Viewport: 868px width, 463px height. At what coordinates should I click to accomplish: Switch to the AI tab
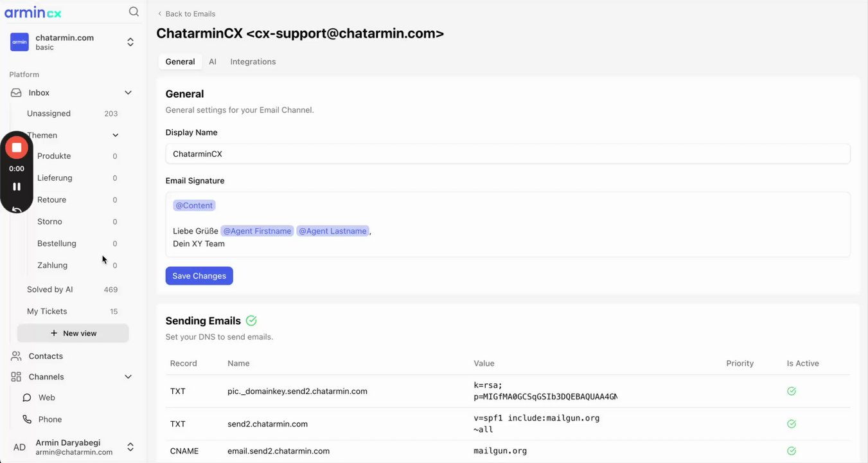[213, 62]
